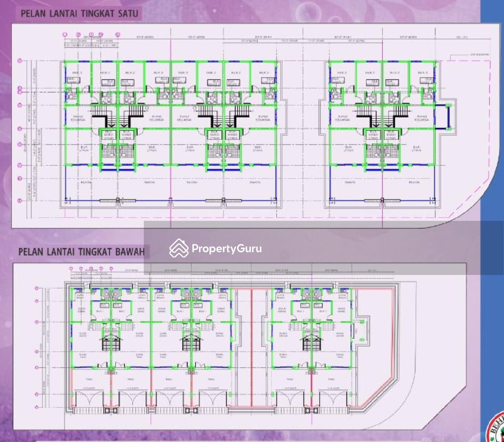The width and height of the screenshot is (504, 442).
Task: Click the 'Pelan Lantai Tingkat Satu' heading
Action: pos(79,14)
